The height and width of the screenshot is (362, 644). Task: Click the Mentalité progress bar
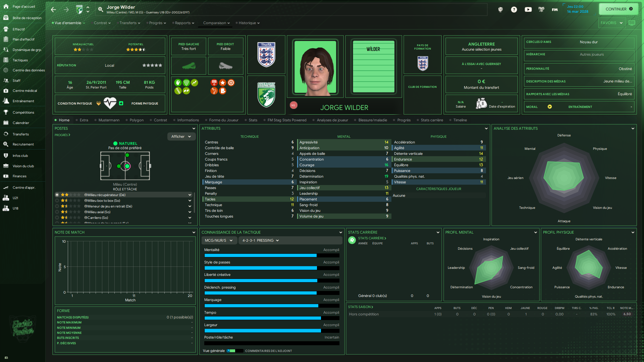point(272,255)
